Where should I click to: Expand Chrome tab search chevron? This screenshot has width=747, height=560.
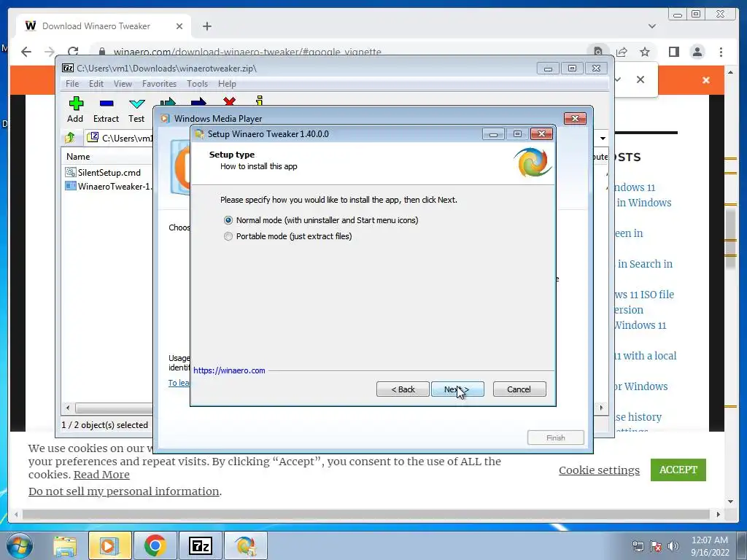[652, 26]
